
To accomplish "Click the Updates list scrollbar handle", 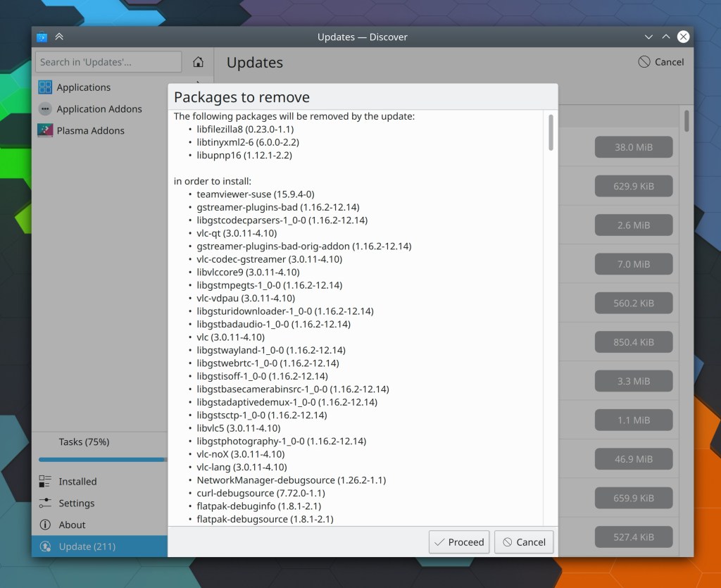I will [x=686, y=120].
